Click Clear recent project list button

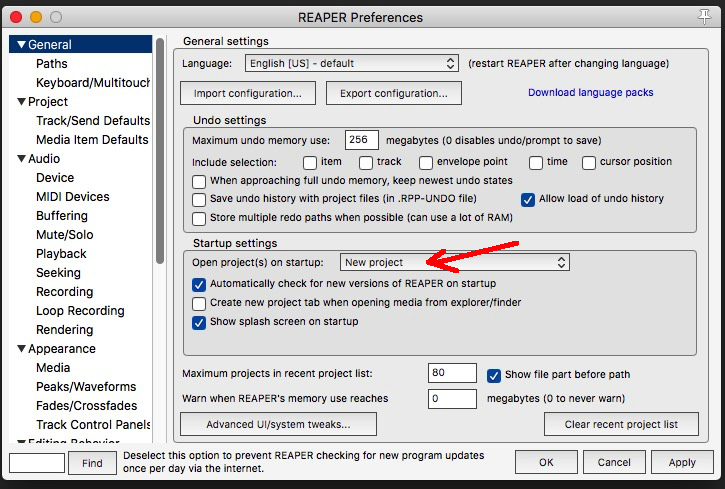(621, 424)
